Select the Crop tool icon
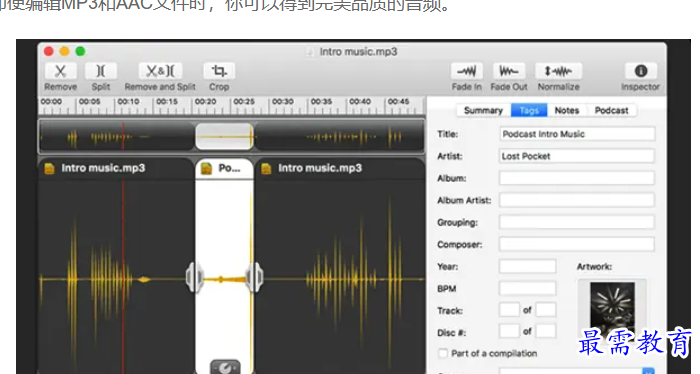The width and height of the screenshot is (700, 374). pos(219,71)
